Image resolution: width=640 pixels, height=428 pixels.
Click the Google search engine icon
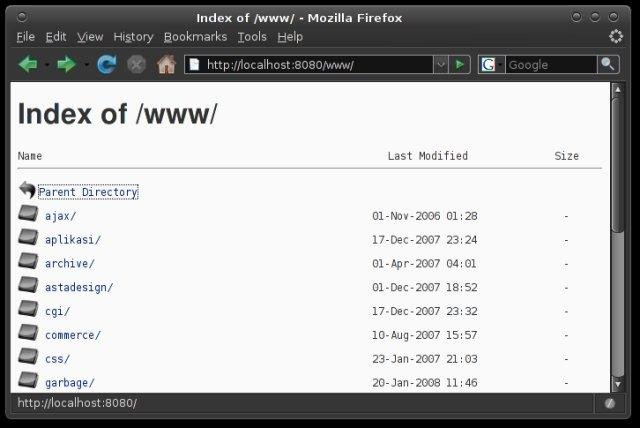488,64
